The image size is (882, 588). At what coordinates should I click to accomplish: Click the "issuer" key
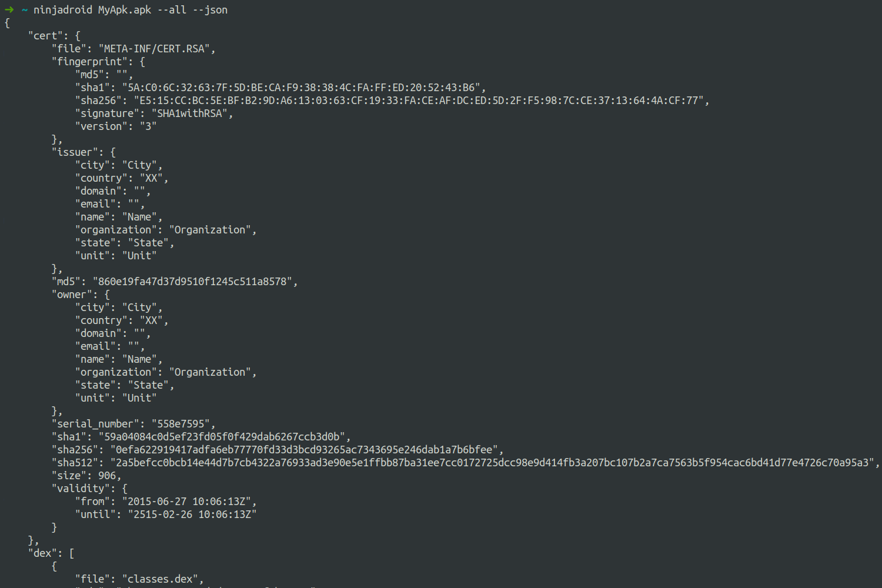click(x=75, y=152)
